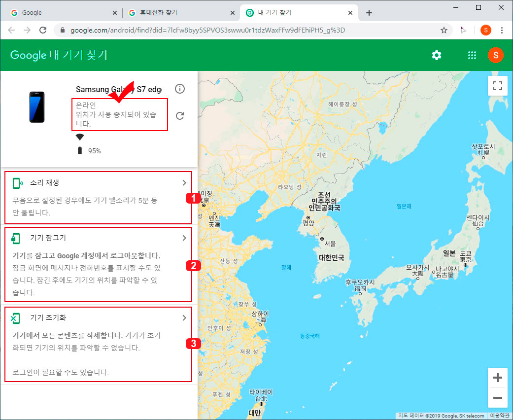Click the battery icon next to 95%

click(79, 150)
